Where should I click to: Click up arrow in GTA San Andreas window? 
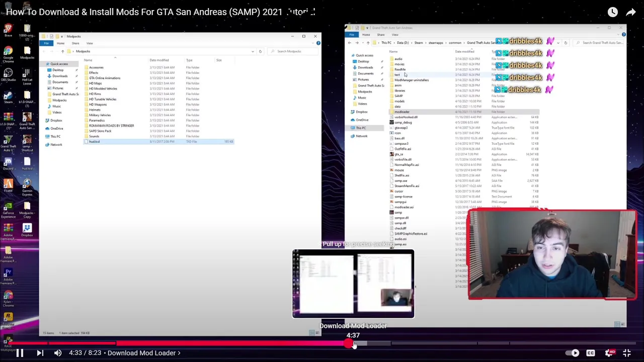click(368, 43)
